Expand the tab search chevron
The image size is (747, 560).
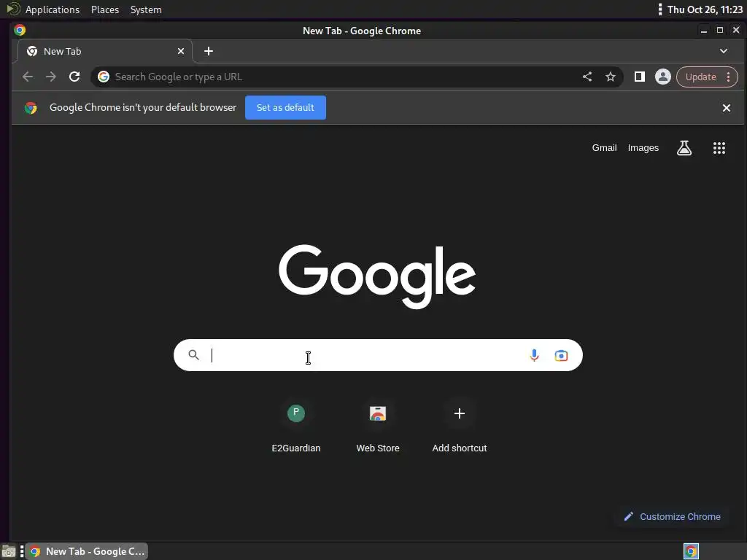tap(723, 51)
